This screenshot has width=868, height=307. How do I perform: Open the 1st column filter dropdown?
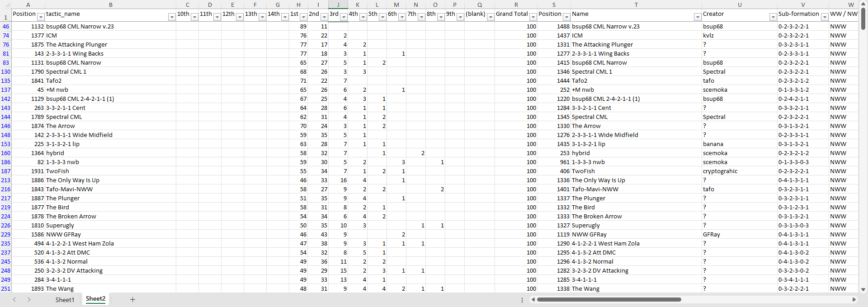point(303,17)
